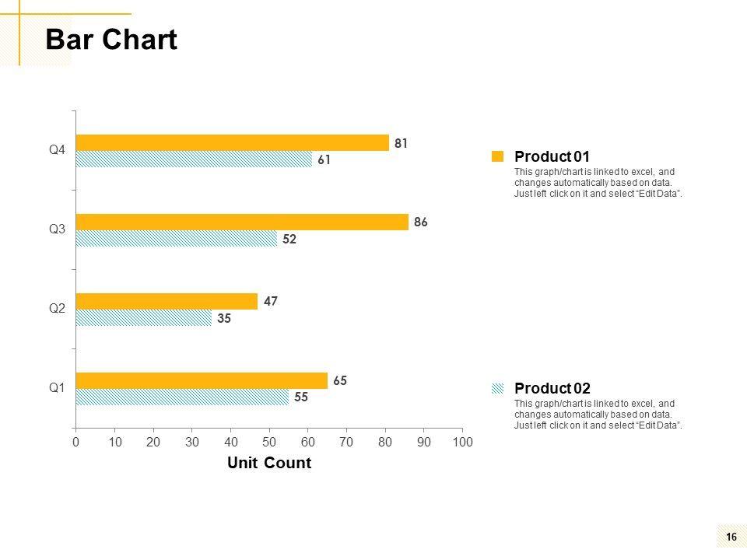Select the description text under Product 01
Viewport: 747px width, 560px height.
[598, 182]
